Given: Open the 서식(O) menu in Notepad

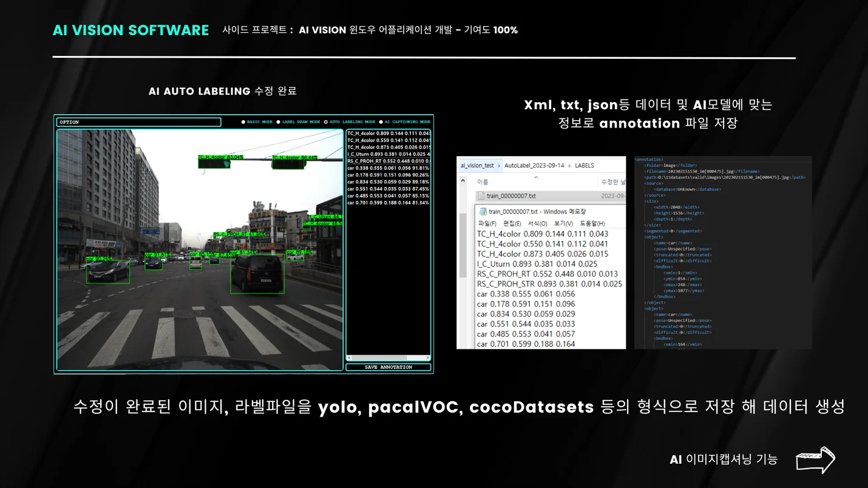Looking at the screenshot, I should (x=538, y=223).
